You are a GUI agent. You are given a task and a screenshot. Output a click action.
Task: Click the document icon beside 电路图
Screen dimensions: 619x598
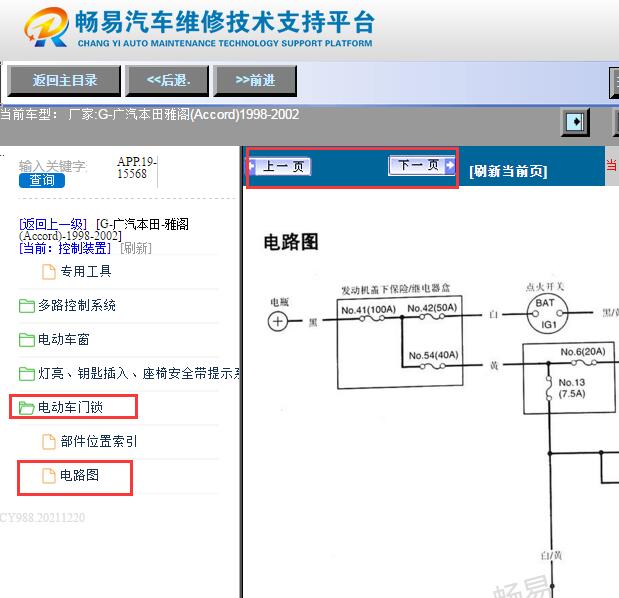49,476
